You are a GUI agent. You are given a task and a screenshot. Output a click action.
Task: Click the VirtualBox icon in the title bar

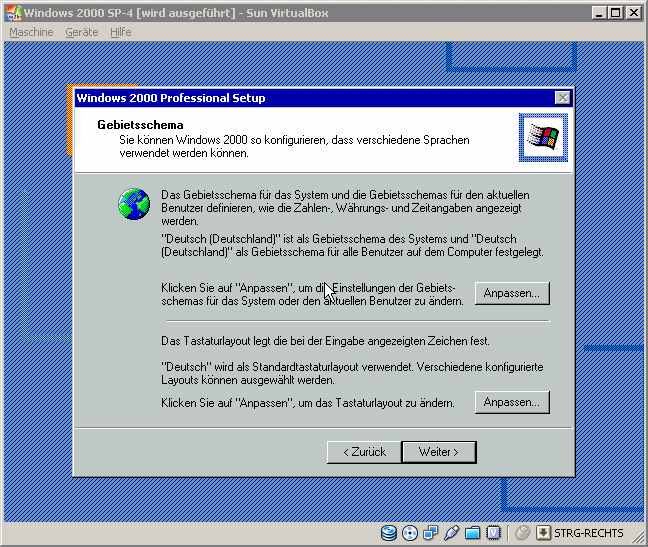point(12,13)
